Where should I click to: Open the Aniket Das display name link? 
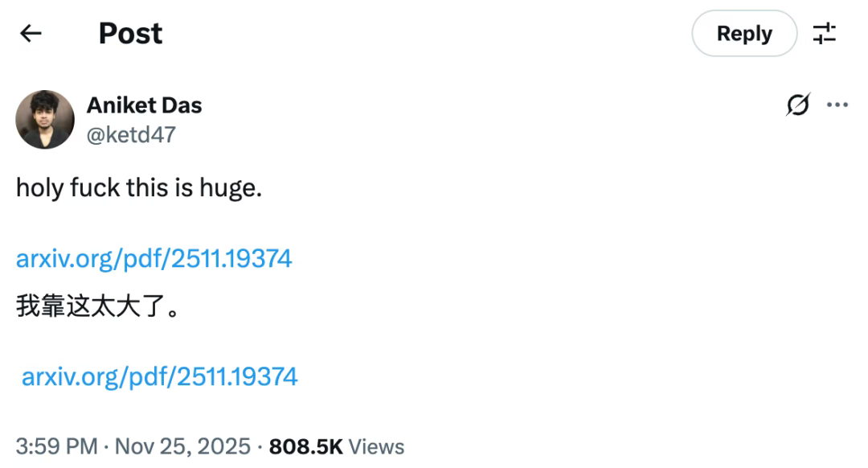point(144,105)
